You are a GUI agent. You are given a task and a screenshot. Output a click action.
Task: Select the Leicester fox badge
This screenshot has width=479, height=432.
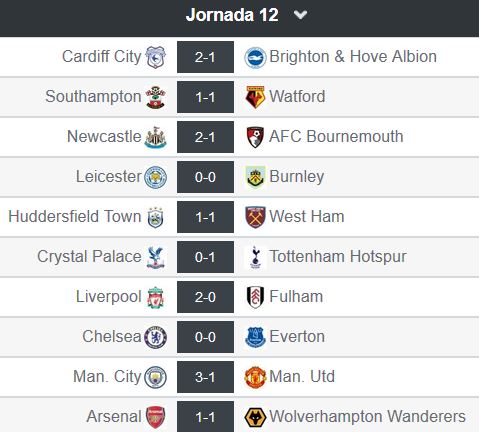click(x=155, y=177)
